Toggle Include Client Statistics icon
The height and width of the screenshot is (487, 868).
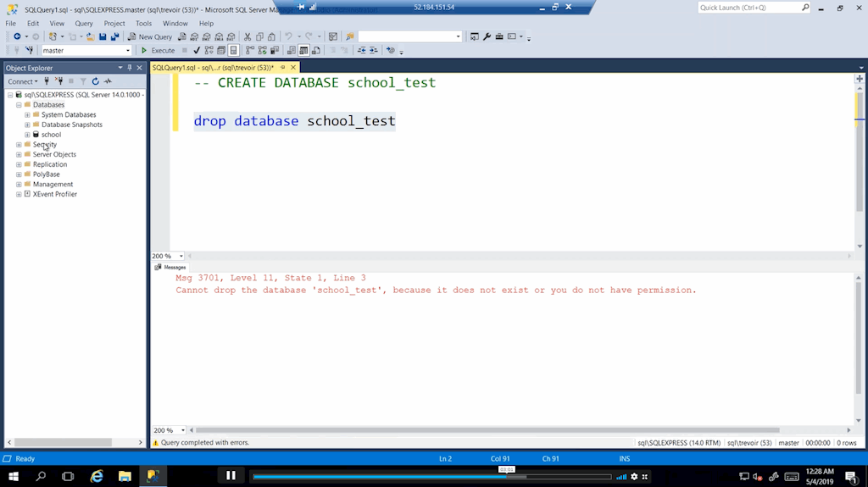coord(275,50)
